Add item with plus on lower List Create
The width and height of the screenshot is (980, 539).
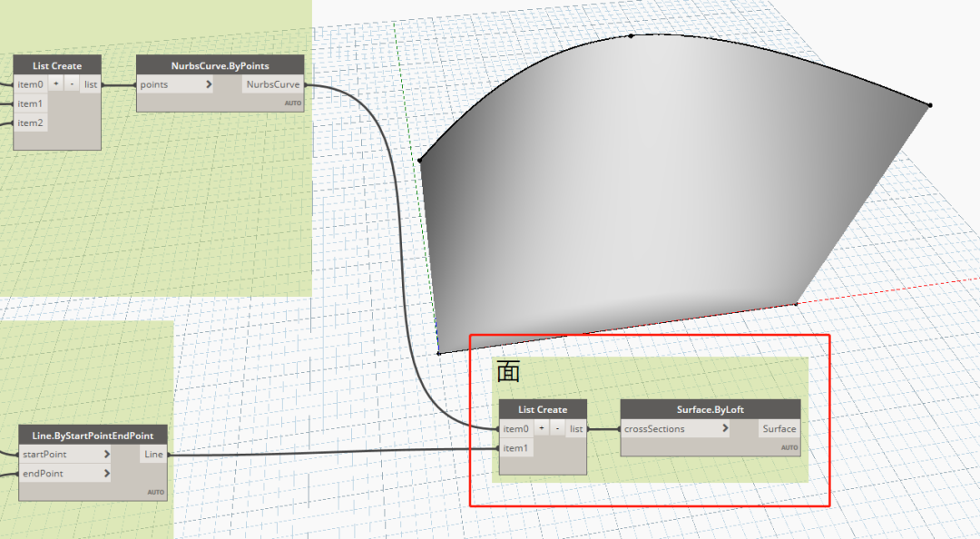click(542, 428)
